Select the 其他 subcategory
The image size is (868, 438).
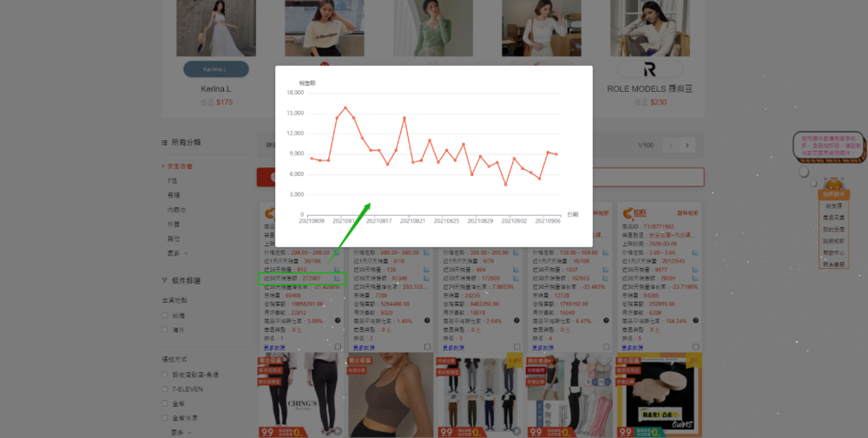coord(174,239)
